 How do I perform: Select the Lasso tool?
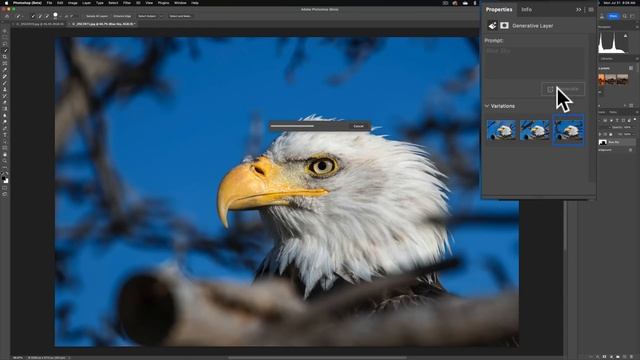click(5, 44)
